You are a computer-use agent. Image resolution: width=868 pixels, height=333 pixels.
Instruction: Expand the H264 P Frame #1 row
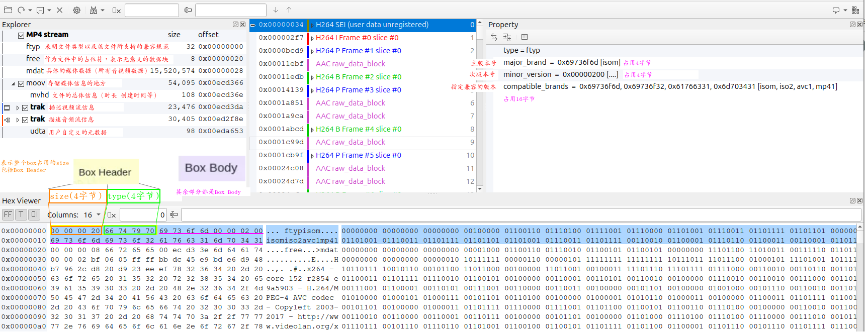312,51
